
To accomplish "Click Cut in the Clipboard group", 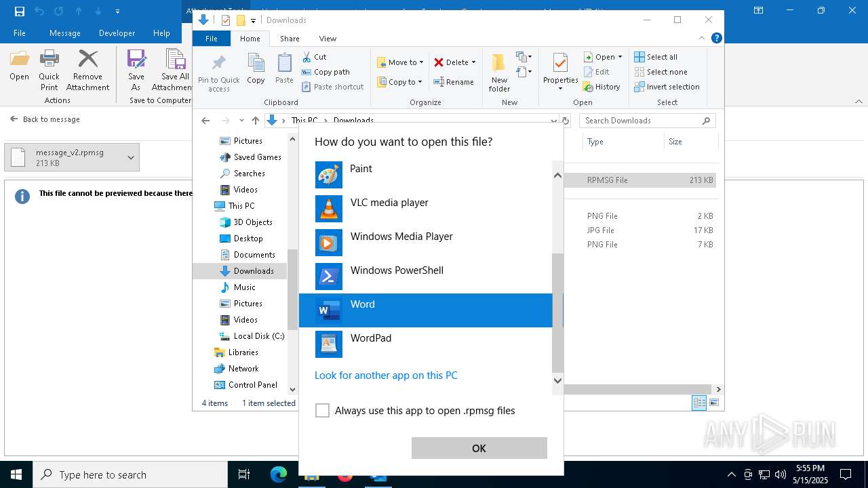I will (x=314, y=57).
